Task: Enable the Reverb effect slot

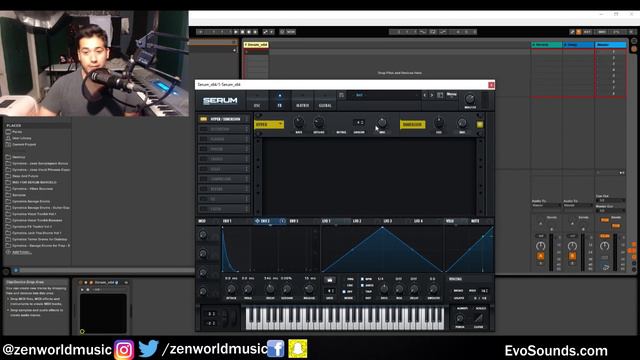Action: tap(203, 189)
